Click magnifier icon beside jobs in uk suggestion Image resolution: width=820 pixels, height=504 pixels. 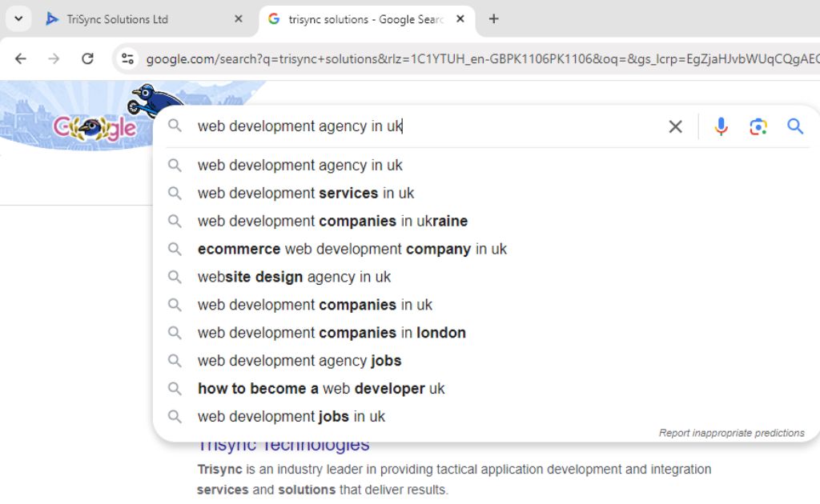175,417
